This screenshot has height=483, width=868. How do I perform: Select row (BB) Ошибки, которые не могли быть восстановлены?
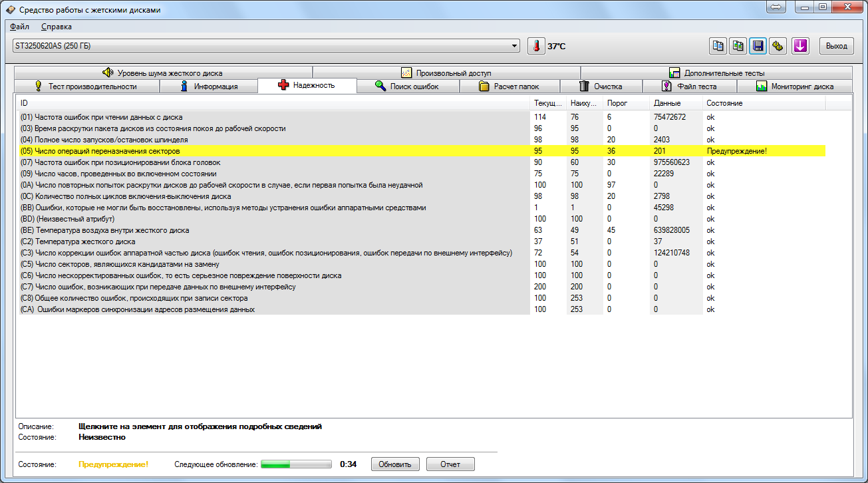coord(421,208)
